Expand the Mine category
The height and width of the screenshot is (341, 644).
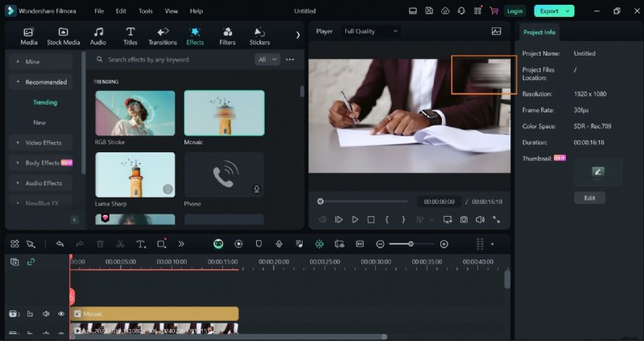click(x=40, y=62)
